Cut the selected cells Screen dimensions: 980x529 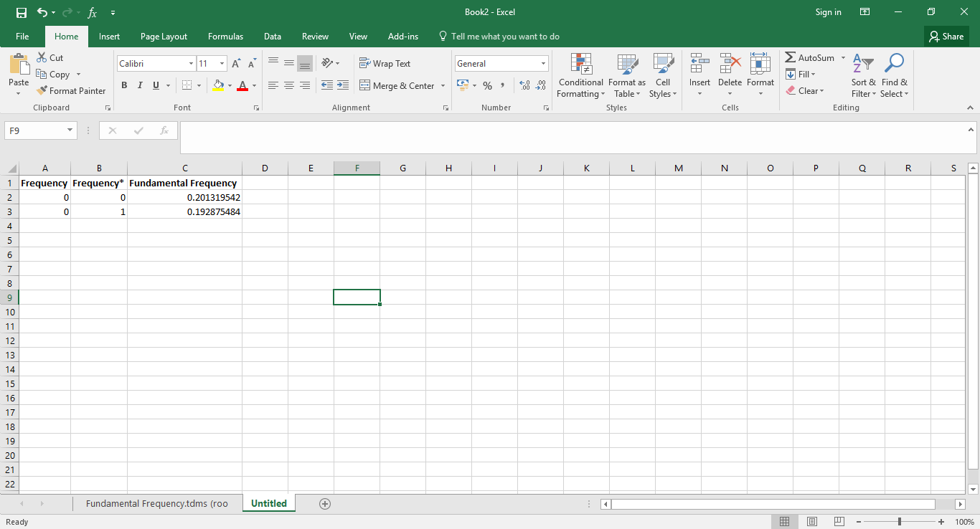(50, 57)
